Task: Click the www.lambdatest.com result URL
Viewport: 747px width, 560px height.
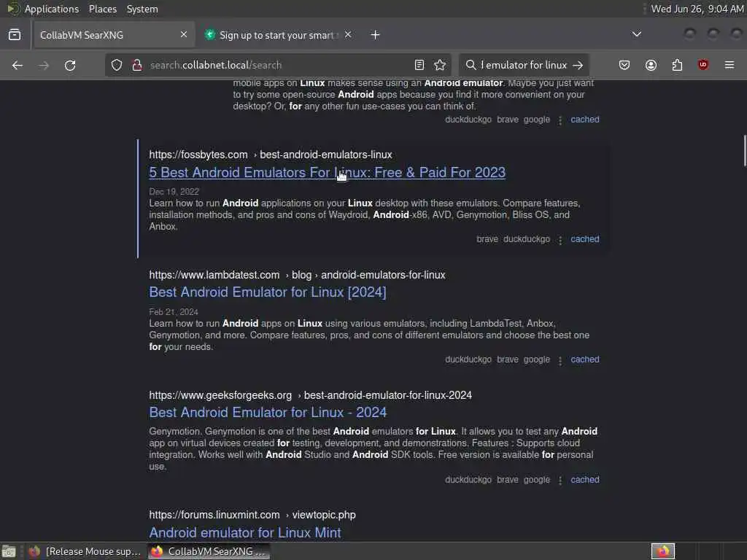Action: pos(298,275)
